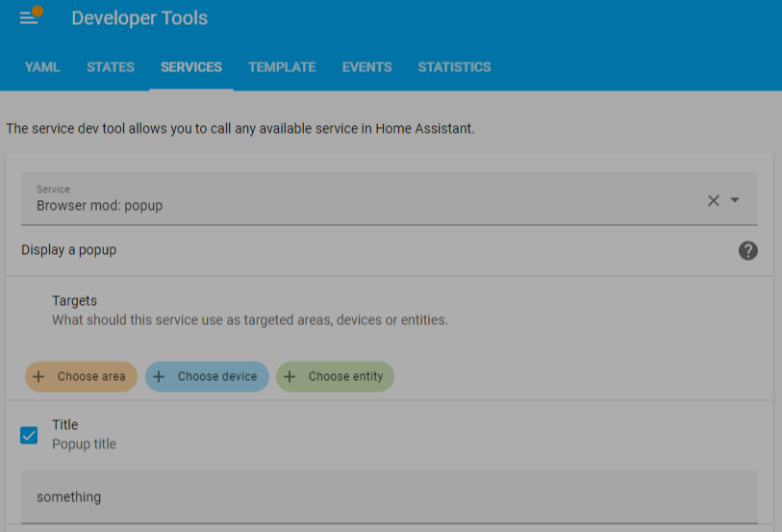This screenshot has height=532, width=782.
Task: Expand the Service dropdown arrow
Action: (x=735, y=200)
